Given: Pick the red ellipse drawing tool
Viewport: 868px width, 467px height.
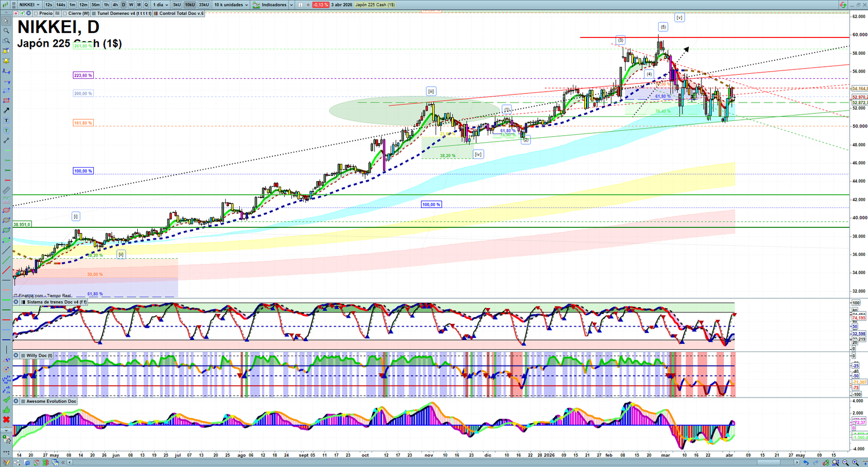Looking at the screenshot, I should (6, 210).
